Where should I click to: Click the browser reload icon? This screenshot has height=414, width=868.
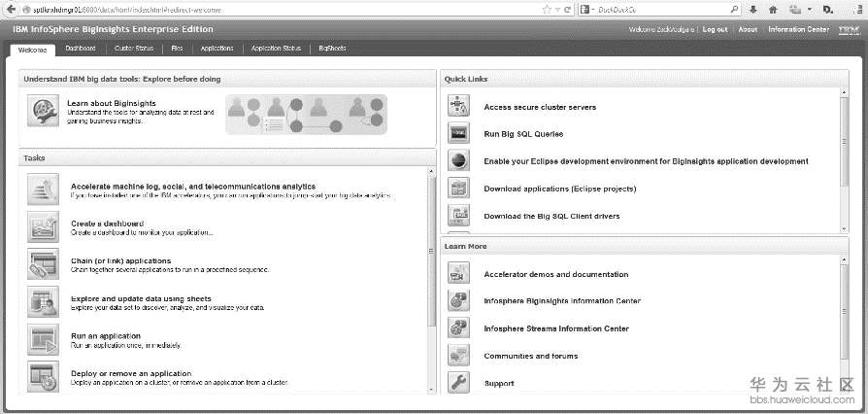pyautogui.click(x=567, y=10)
